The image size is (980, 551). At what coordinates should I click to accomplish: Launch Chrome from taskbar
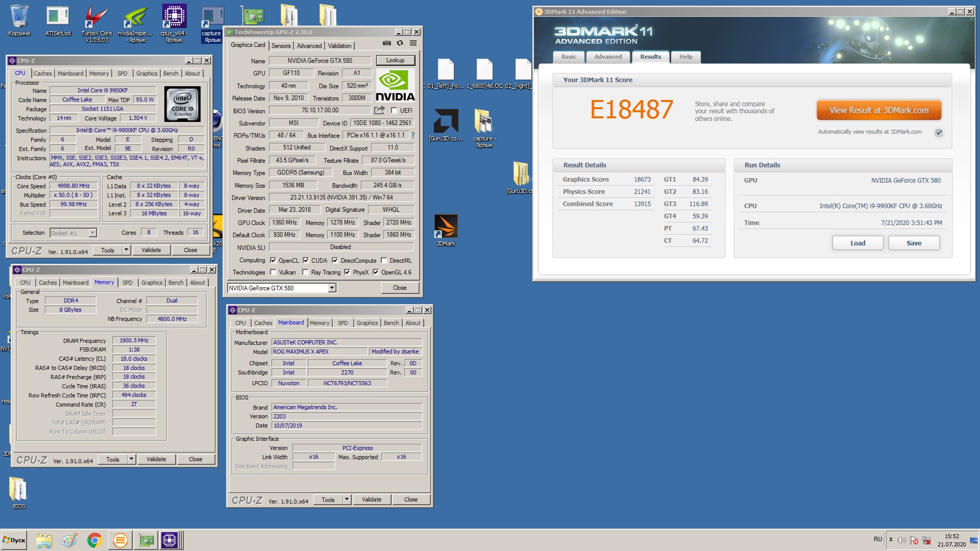point(94,540)
